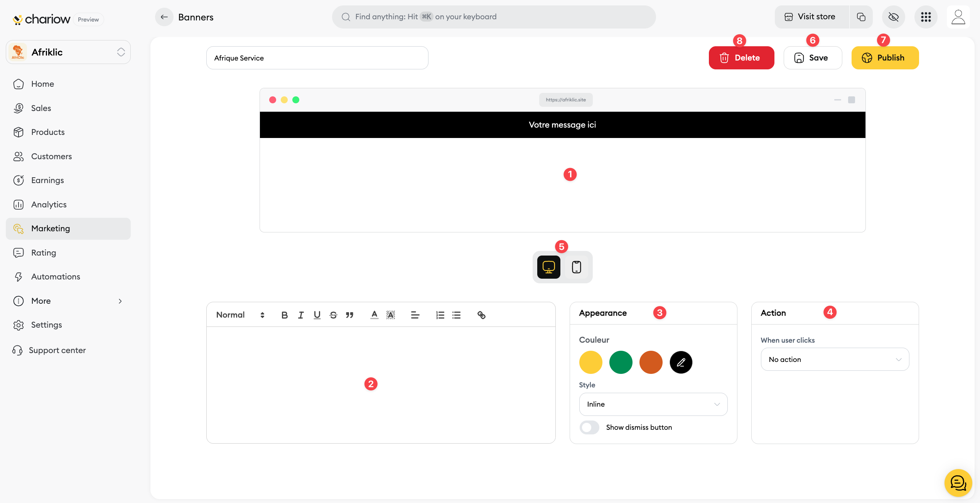Screen dimensions: 980x503
Task: Open the apps grid icon
Action: click(926, 17)
